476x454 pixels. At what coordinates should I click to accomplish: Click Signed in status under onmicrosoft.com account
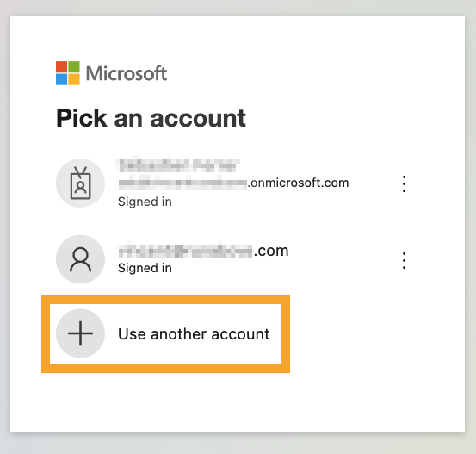pyautogui.click(x=145, y=202)
